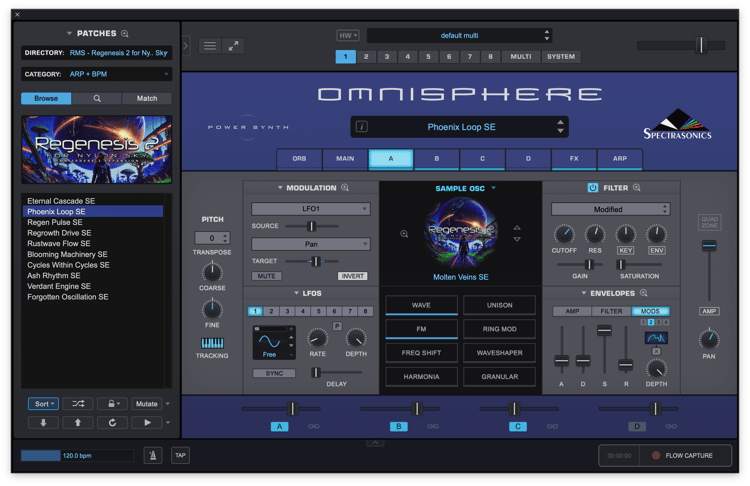Screen dimensions: 750x486
Task: Open the Pan modulation target dropdown
Action: point(310,244)
